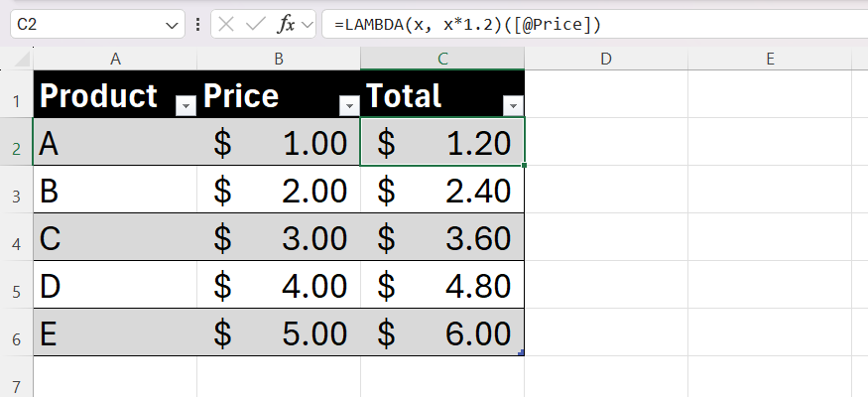Select row 5 header
868x397 pixels.
[x=17, y=285]
